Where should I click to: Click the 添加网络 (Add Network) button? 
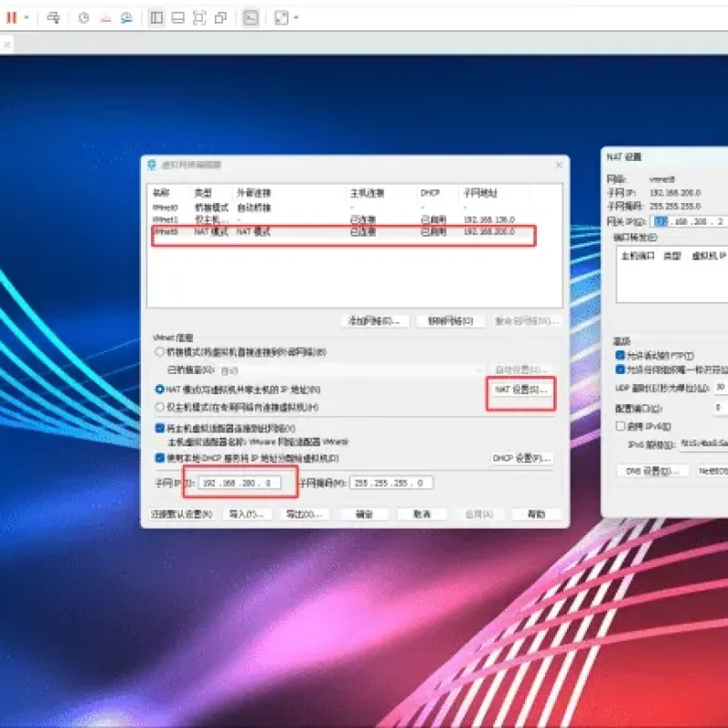point(374,321)
